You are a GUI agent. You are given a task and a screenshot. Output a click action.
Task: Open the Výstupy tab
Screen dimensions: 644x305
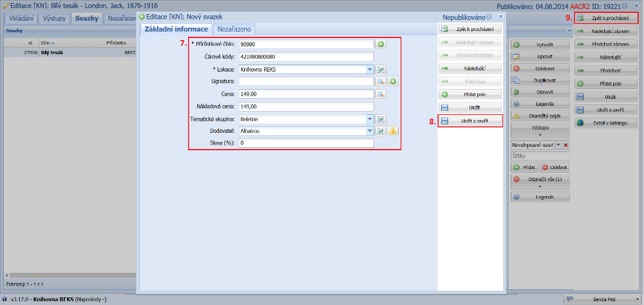pos(54,18)
